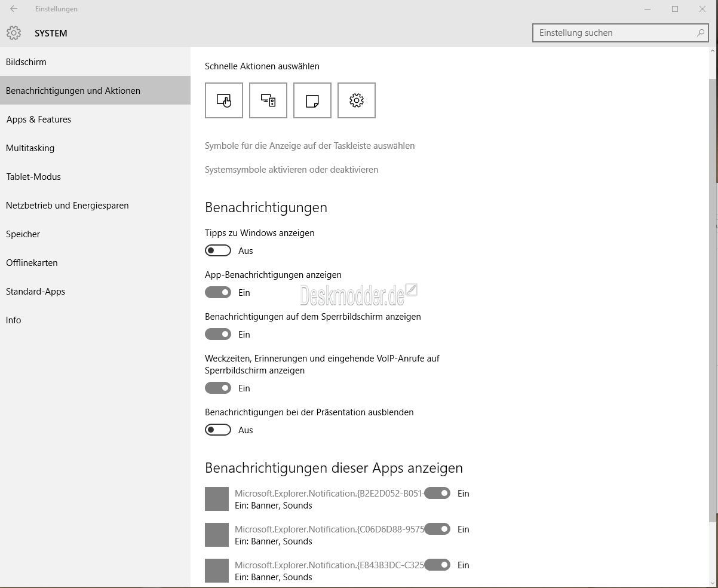Go to Multitasking settings

95,148
